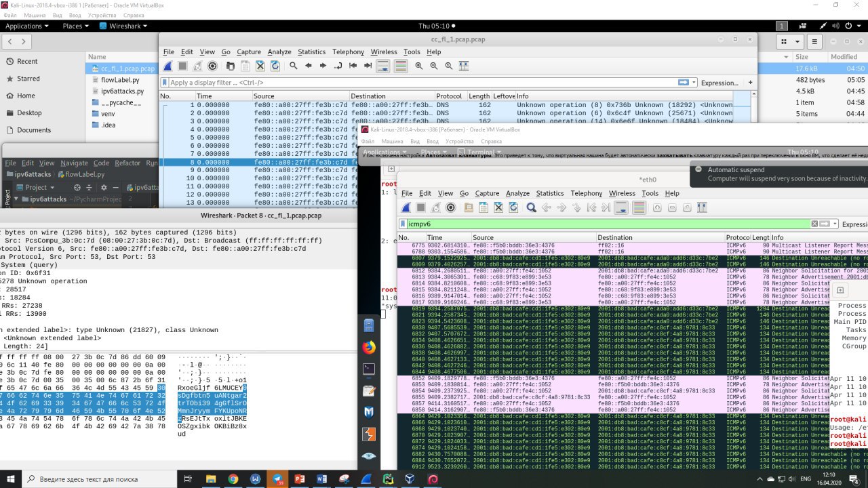Open Telephony menu in eth0 Wireshark window
The width and height of the screenshot is (868, 488).
pos(586,193)
